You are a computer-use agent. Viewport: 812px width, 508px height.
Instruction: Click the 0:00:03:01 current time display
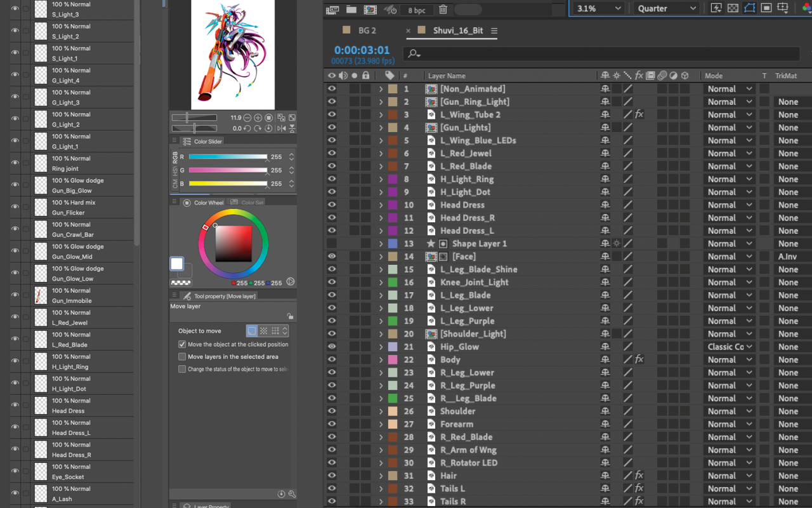(x=362, y=50)
